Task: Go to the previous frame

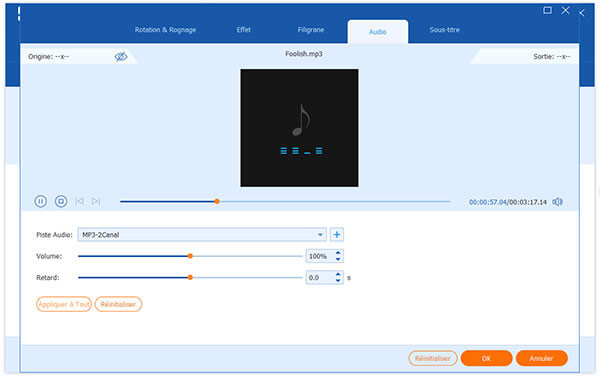Action: coord(80,201)
